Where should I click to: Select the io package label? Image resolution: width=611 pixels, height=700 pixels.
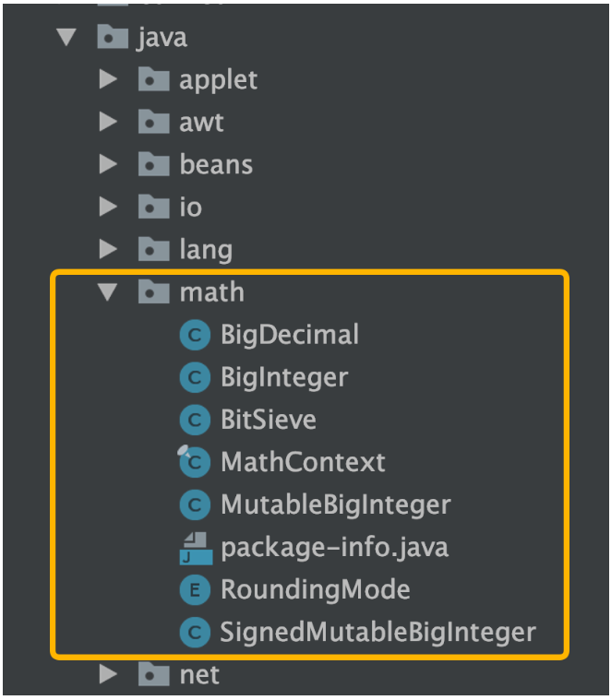pyautogui.click(x=191, y=208)
